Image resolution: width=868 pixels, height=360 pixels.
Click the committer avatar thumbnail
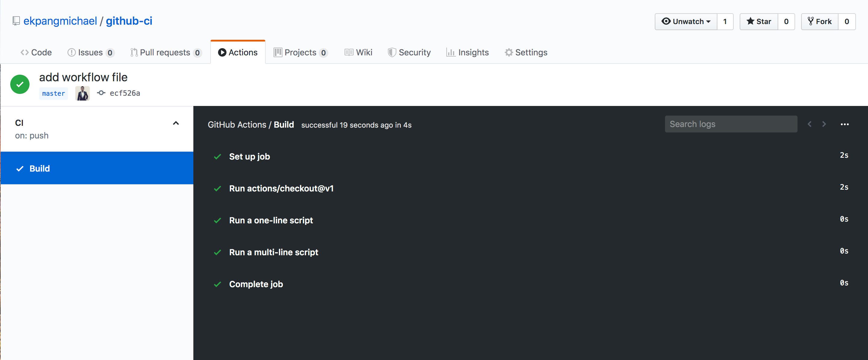pyautogui.click(x=82, y=93)
